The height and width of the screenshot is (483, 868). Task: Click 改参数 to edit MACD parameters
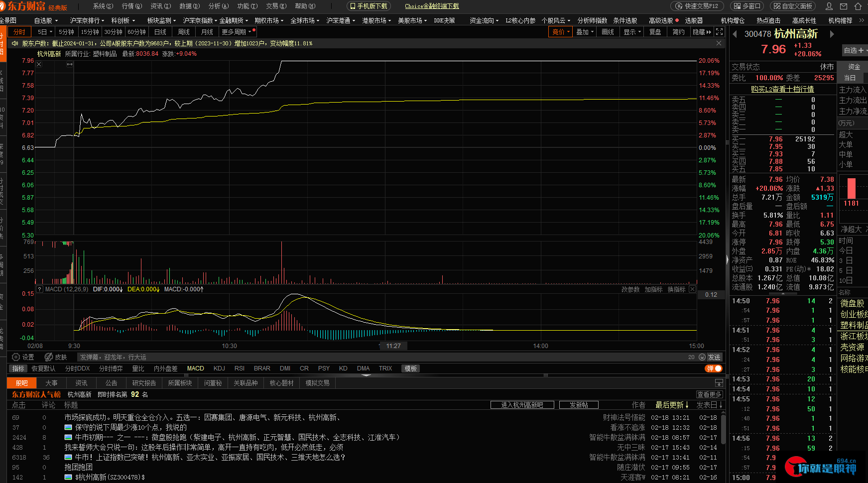point(630,289)
